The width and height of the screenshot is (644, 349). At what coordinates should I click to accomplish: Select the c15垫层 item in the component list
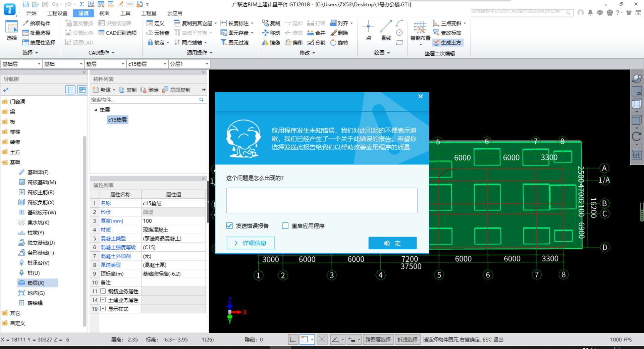click(117, 120)
